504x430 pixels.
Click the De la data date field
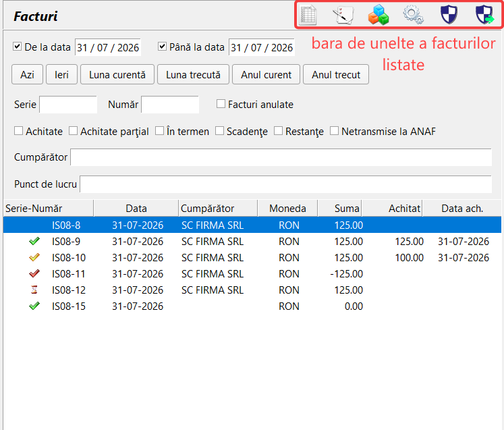tap(108, 47)
